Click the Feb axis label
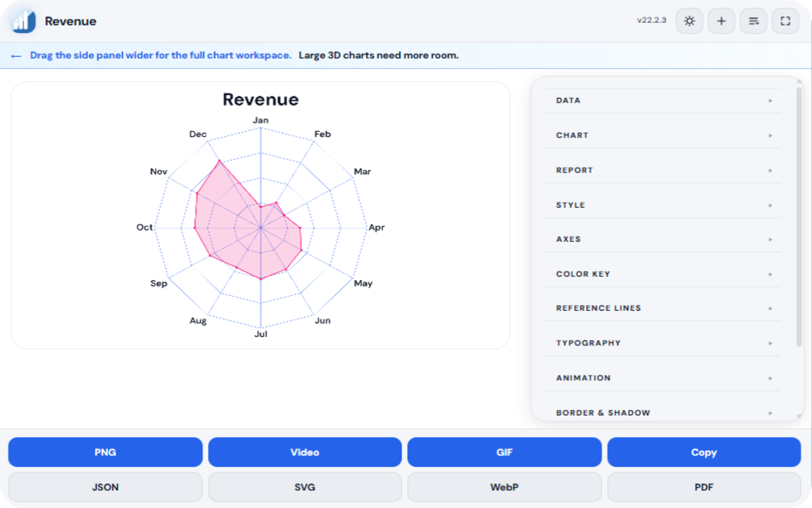 [x=322, y=134]
